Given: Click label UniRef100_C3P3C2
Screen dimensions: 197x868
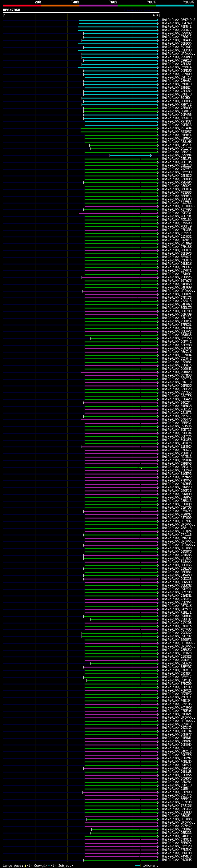Looking at the screenshot, I should tap(177, 809).
